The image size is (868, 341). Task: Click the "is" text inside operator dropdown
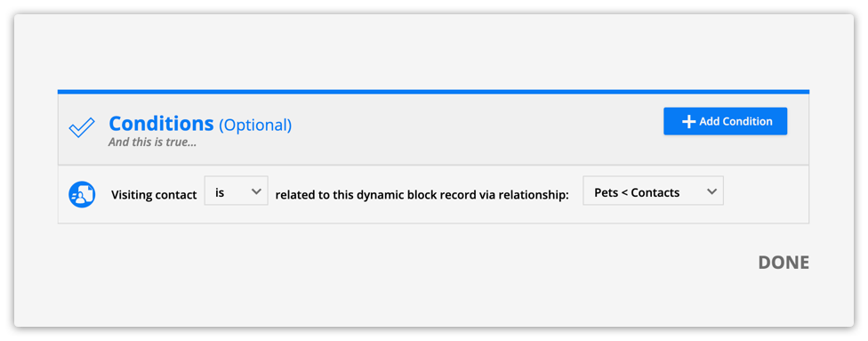[x=220, y=193]
